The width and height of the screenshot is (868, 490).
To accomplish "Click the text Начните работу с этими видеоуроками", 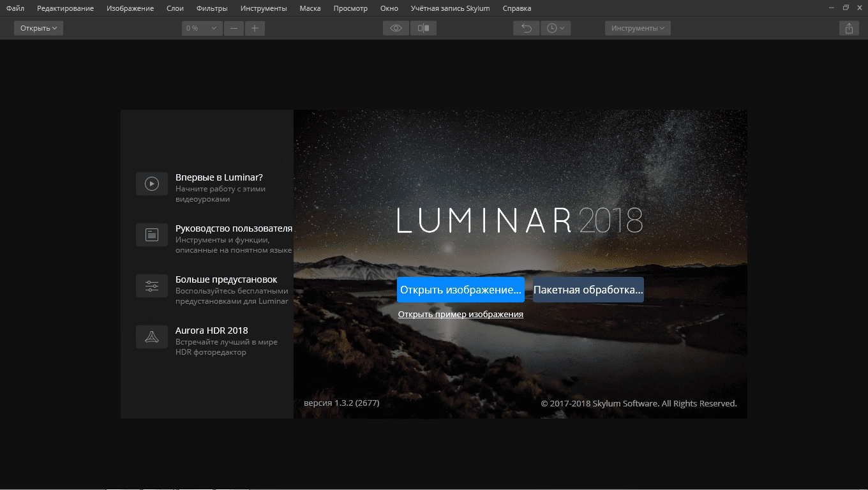I will (x=221, y=194).
